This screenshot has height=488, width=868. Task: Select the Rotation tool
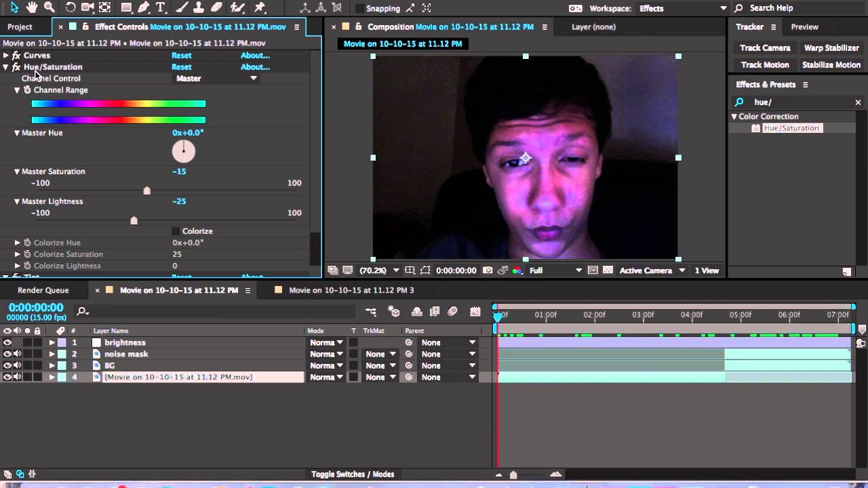pyautogui.click(x=70, y=7)
